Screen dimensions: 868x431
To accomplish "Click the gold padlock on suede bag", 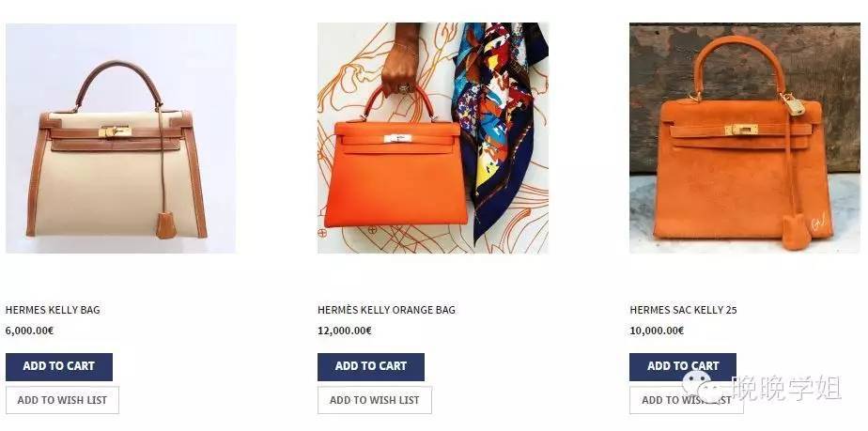I will [x=793, y=104].
